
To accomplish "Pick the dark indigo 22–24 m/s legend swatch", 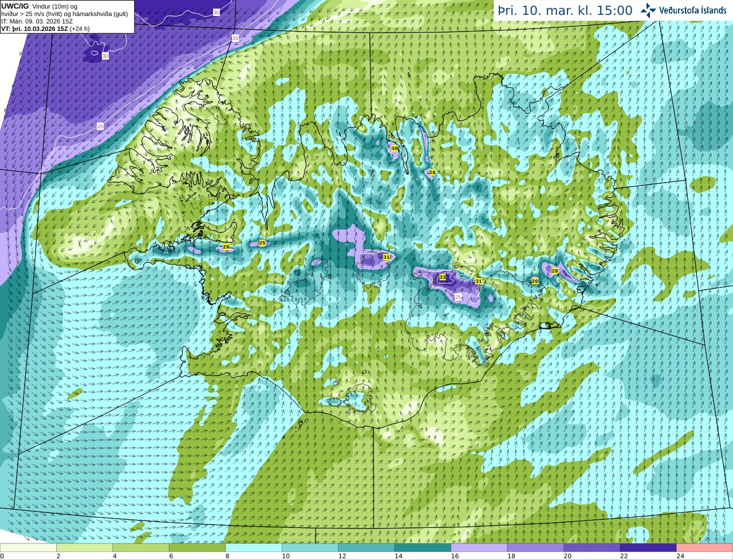I will pos(648,548).
